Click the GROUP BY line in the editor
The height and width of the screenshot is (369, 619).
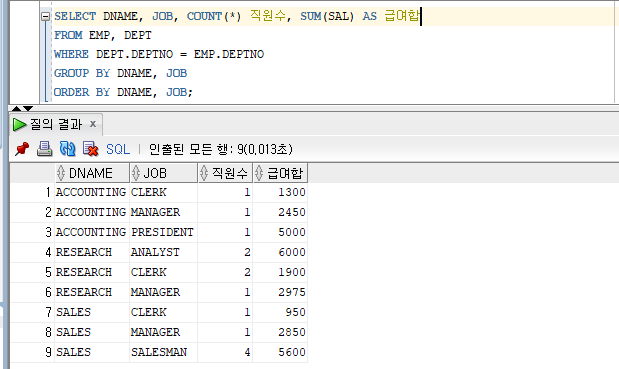pos(120,73)
